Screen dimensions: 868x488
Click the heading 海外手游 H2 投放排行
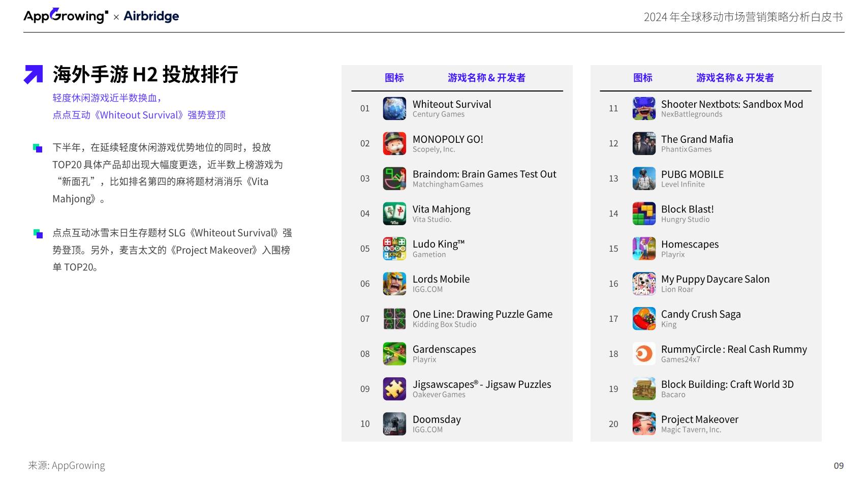[145, 74]
